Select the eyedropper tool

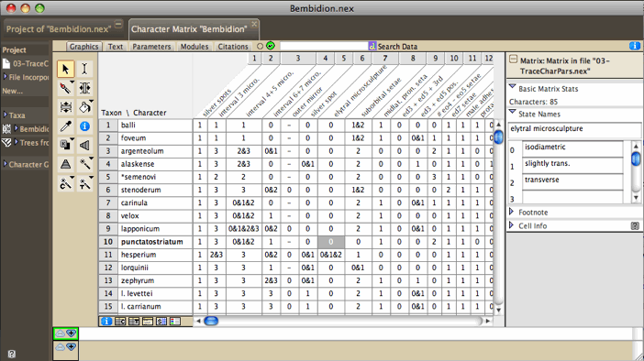point(66,126)
